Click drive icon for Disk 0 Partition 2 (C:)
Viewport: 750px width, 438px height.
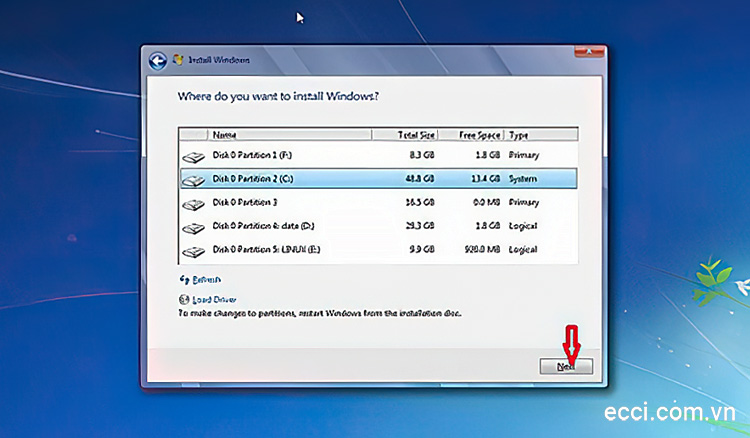[193, 180]
